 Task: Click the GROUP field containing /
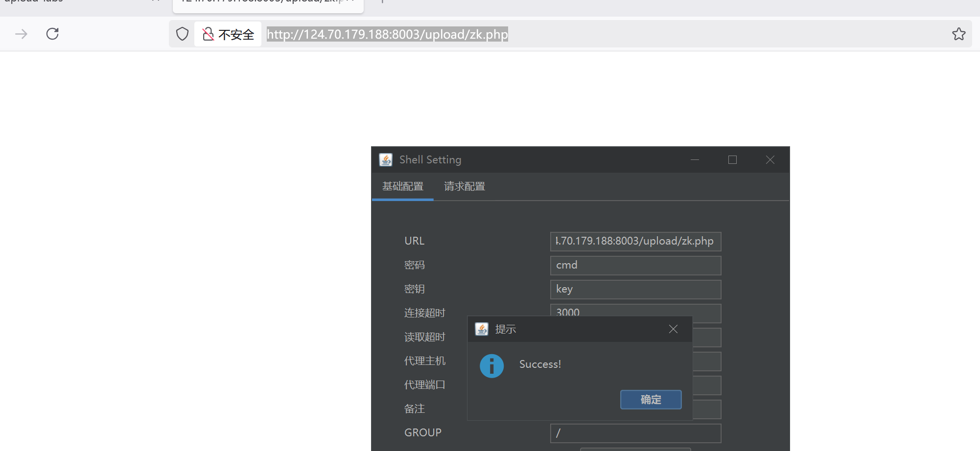pos(635,433)
